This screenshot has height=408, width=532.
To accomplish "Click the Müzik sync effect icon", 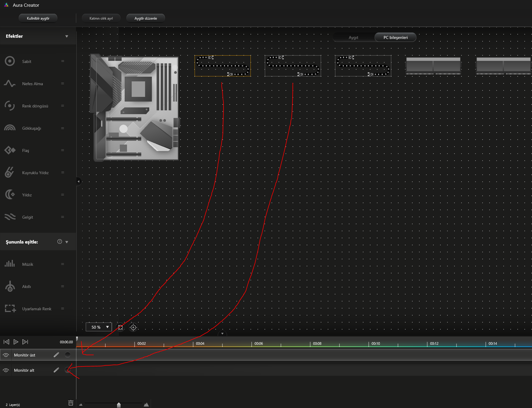I will (10, 264).
